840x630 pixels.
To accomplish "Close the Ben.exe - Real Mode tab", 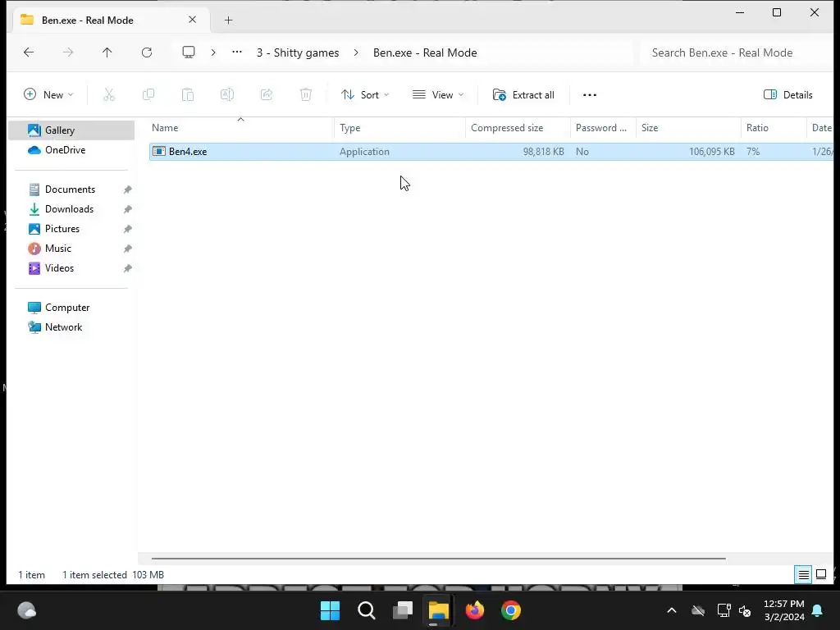I will [x=192, y=20].
